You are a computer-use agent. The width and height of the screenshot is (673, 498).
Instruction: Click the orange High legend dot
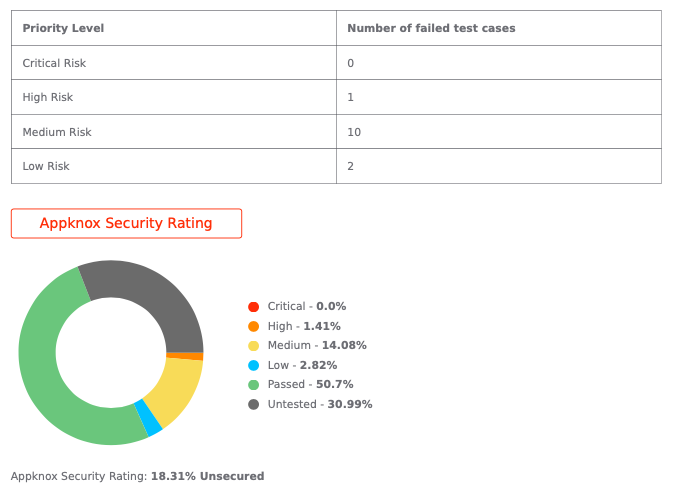pos(254,326)
